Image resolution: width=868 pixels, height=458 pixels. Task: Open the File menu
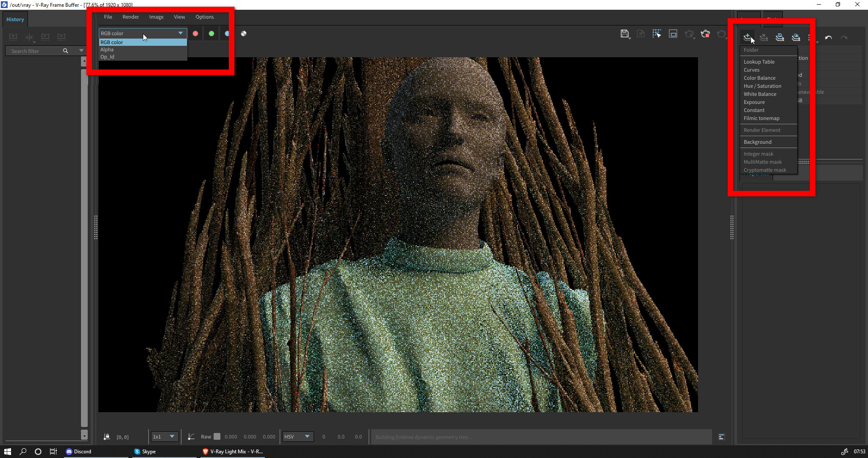click(x=108, y=17)
